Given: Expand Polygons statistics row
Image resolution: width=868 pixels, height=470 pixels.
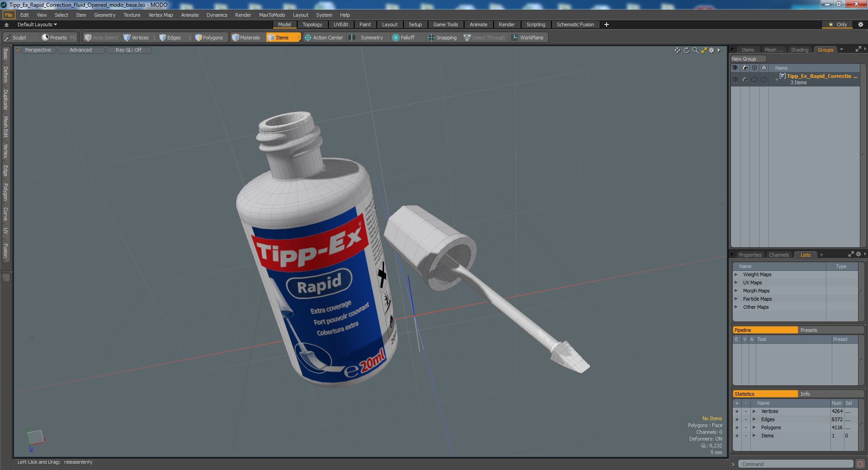Looking at the screenshot, I should (x=754, y=427).
